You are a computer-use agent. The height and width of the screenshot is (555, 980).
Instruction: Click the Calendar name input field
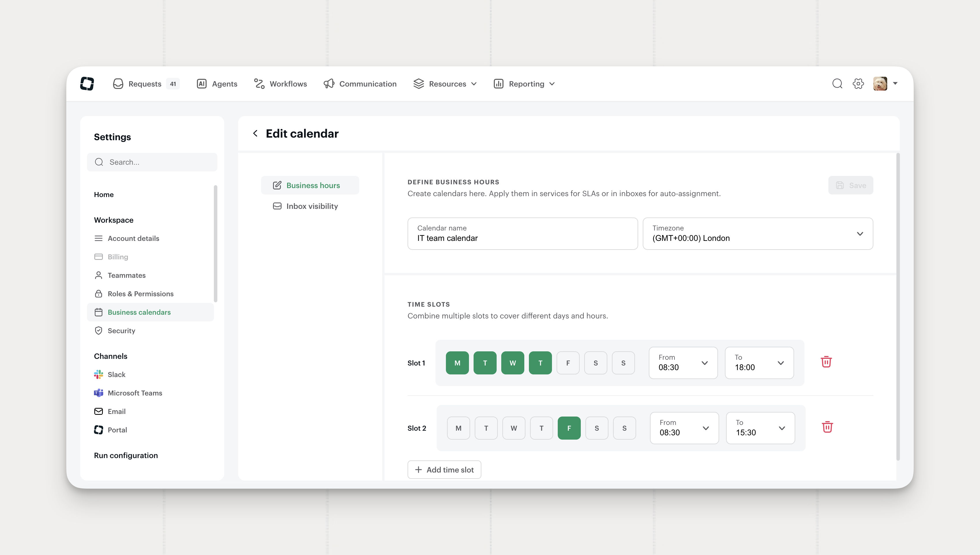click(x=522, y=234)
